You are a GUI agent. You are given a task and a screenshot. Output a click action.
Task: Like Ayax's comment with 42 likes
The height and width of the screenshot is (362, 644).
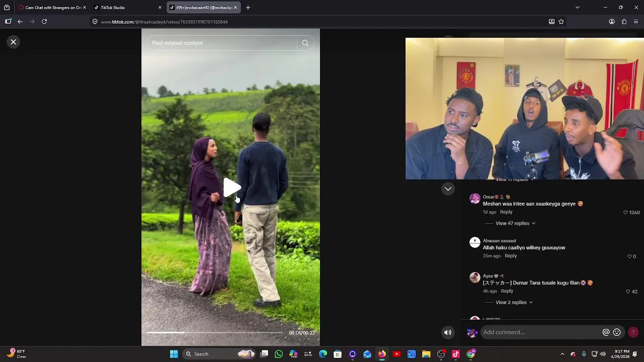[x=627, y=292]
